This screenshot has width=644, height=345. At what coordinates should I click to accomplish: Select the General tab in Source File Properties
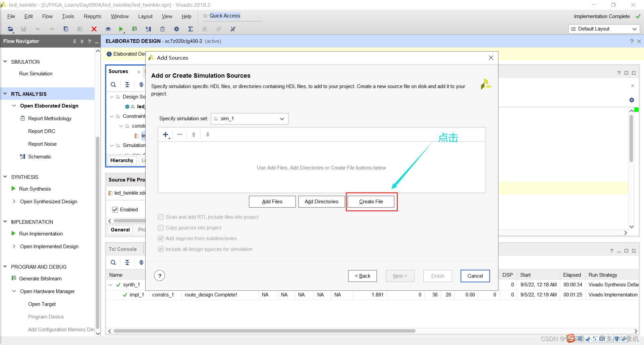coord(120,230)
